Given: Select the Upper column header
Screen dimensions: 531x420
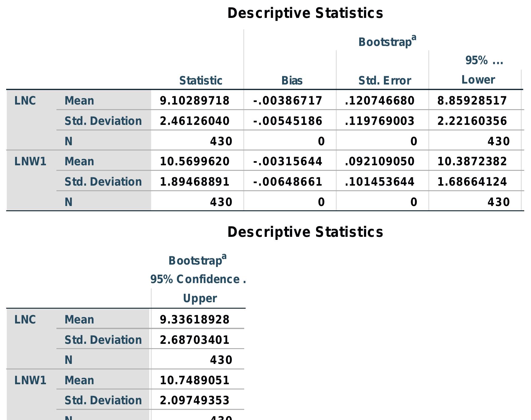Looking at the screenshot, I should (200, 299).
